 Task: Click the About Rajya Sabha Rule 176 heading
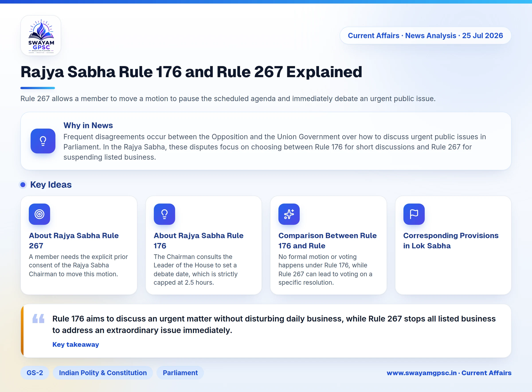coord(199,241)
